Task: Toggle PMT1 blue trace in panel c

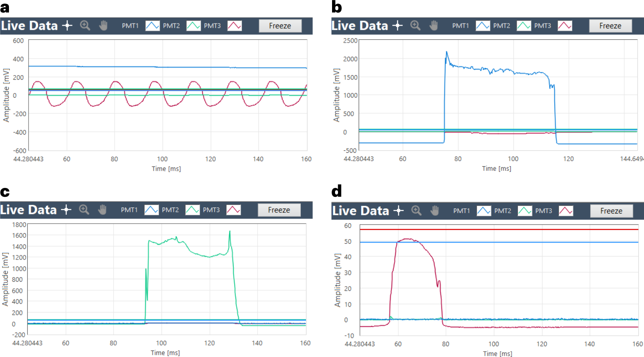Action: tap(152, 210)
